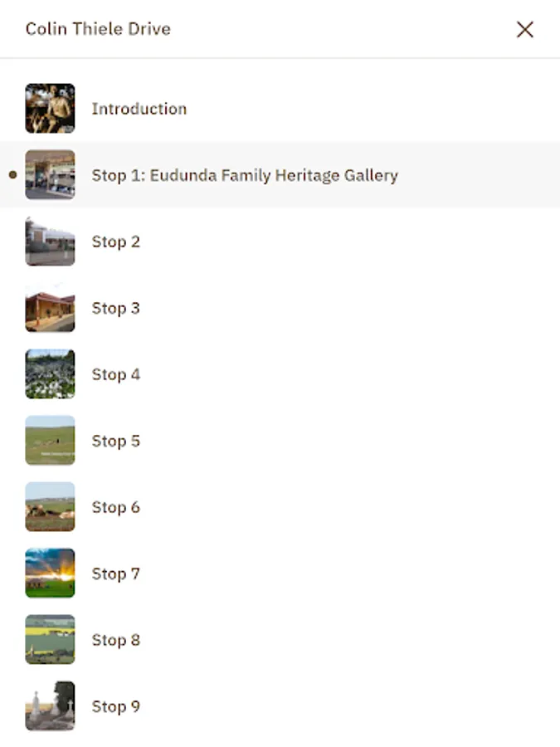Viewport: 560px width, 747px height.
Task: Go to Stop 2 label
Action: pos(115,242)
